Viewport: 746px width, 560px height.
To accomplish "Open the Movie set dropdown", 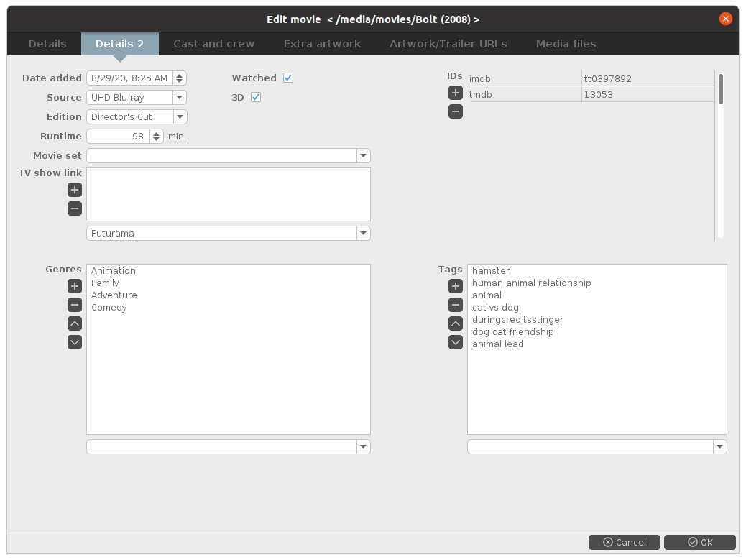I will click(364, 155).
